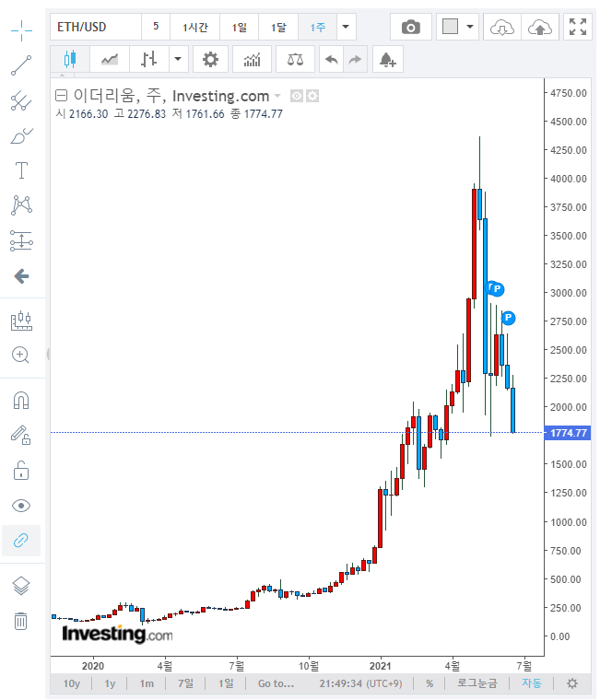The image size is (612, 700).
Task: Save chart layout via cloud upload icon
Action: (x=540, y=28)
